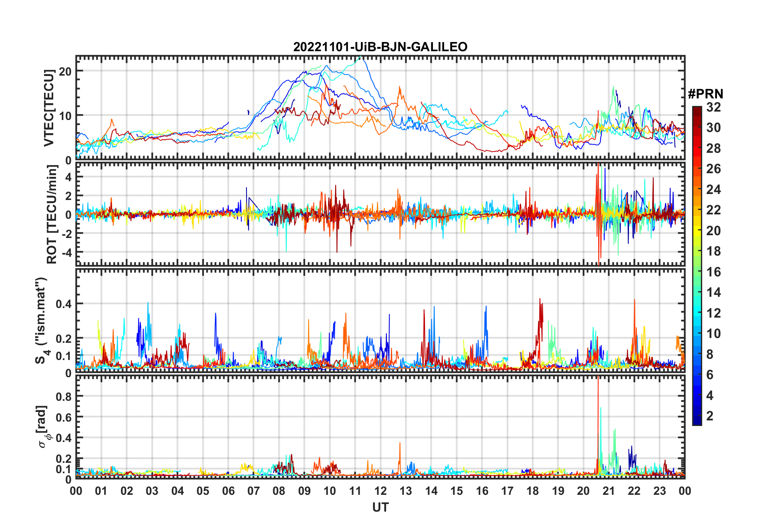The image size is (761, 532).
Task: Click colorbar tick label 6
Action: pyautogui.click(x=710, y=375)
